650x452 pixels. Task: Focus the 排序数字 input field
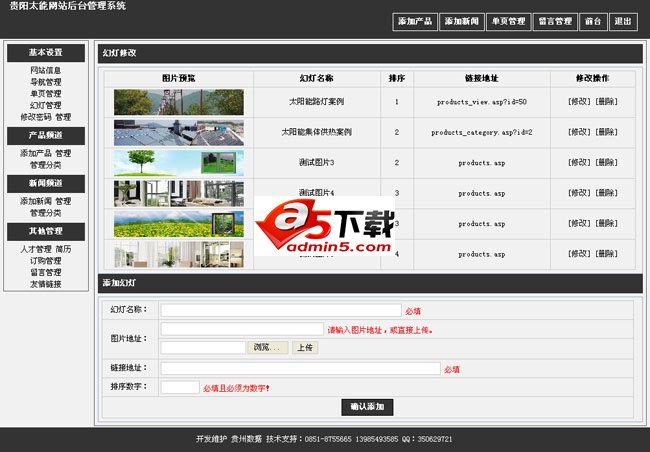click(180, 387)
